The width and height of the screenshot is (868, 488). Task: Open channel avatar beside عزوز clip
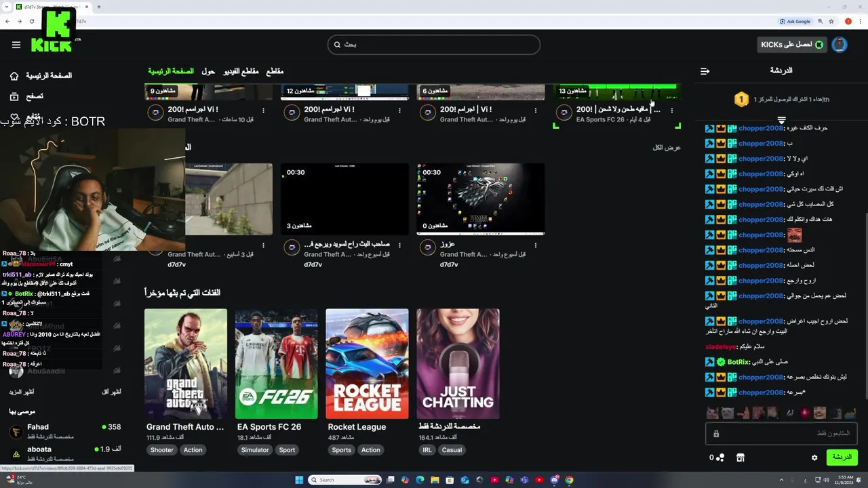point(428,248)
